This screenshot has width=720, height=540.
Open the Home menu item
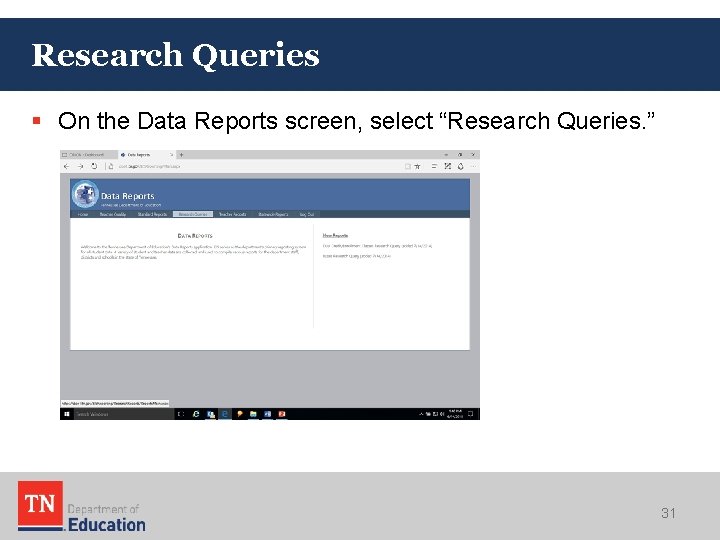pyautogui.click(x=83, y=214)
